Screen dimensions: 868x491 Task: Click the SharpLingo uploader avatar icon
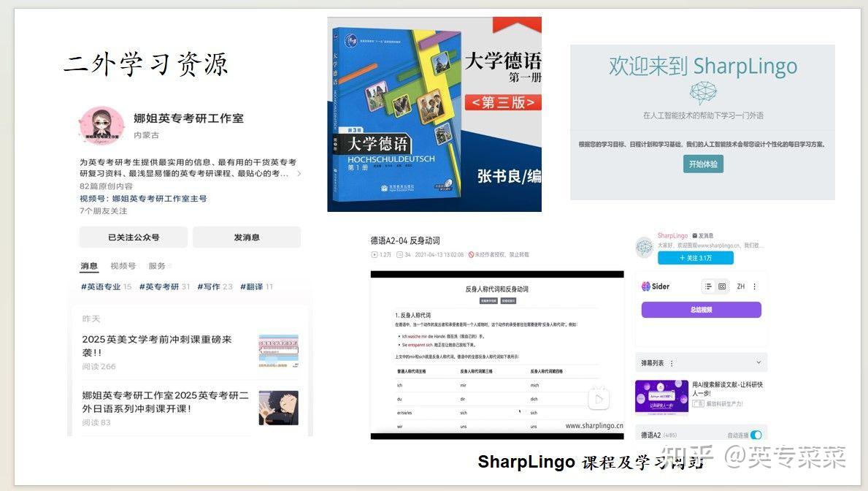click(x=645, y=247)
